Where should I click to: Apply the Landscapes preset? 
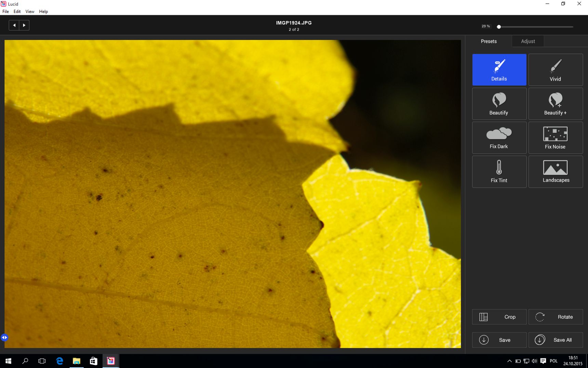[556, 172]
